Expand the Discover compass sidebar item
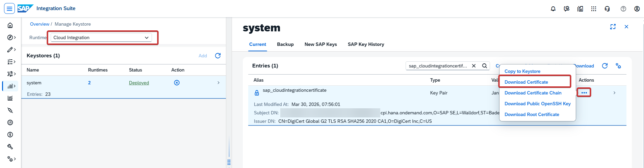The height and width of the screenshot is (168, 644). point(11,37)
